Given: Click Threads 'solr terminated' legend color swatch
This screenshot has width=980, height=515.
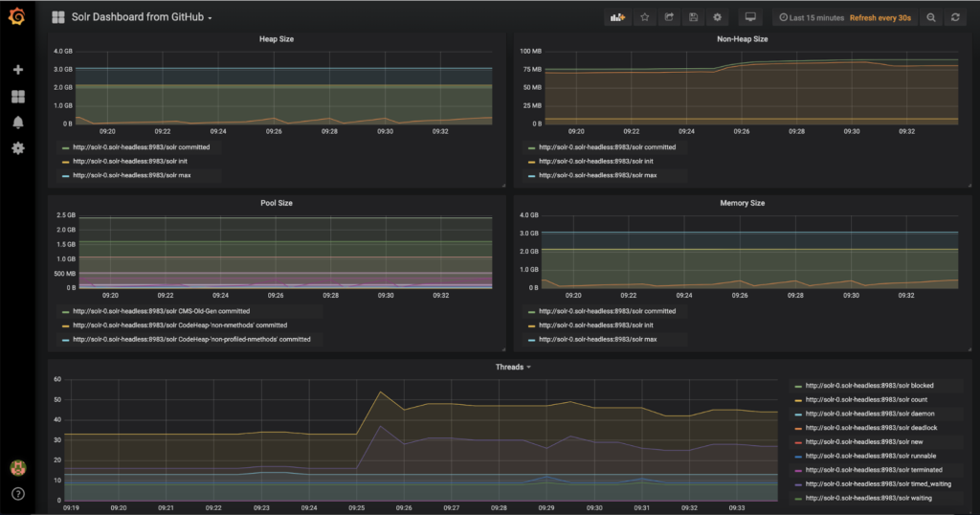Looking at the screenshot, I should (x=798, y=471).
